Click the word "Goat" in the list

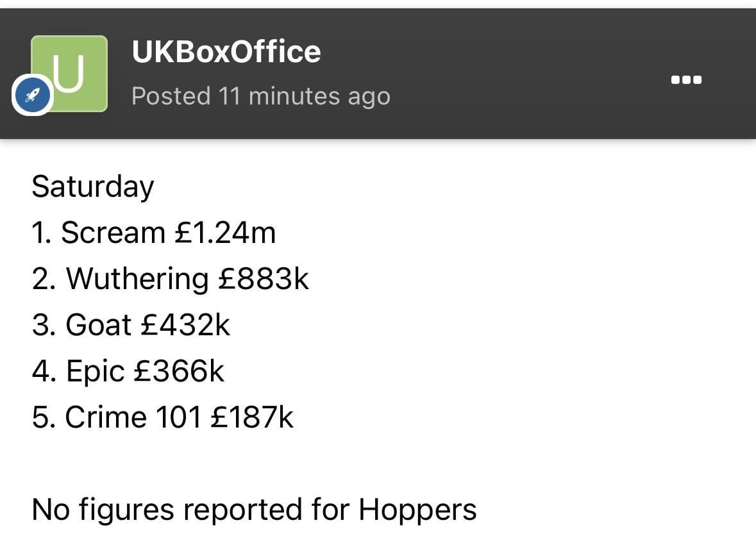(x=98, y=325)
